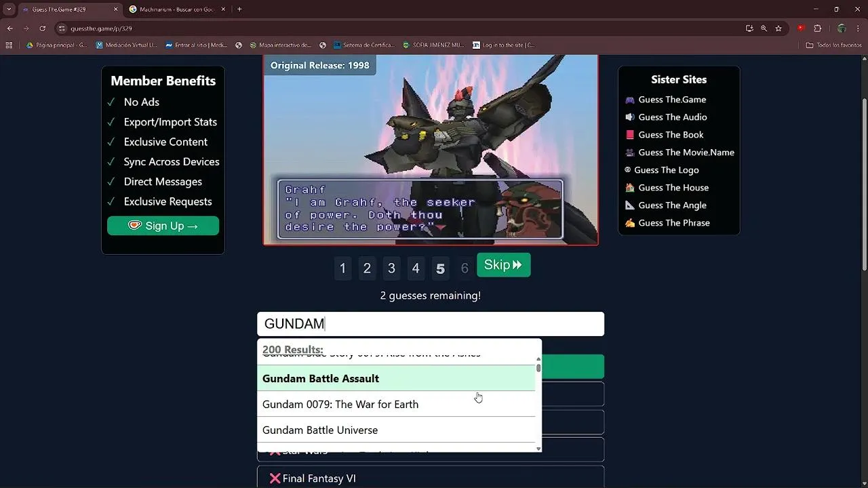Open the browser three-dot menu

(859, 28)
